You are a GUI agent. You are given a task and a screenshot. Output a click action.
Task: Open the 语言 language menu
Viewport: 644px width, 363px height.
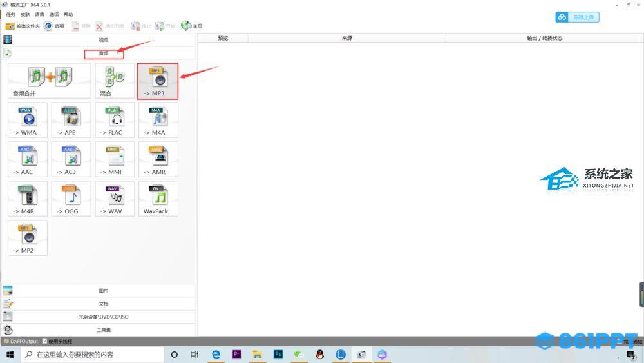39,14
